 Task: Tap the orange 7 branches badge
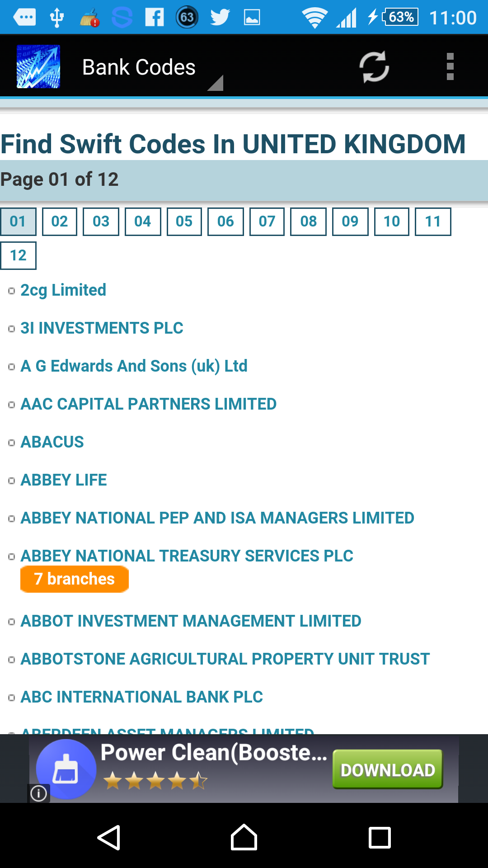click(x=75, y=579)
